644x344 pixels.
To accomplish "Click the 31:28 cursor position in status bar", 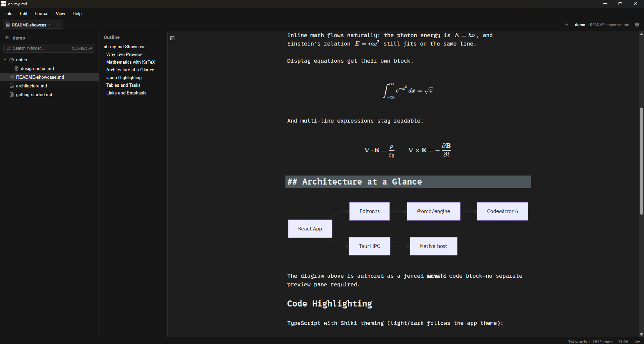I will [623, 342].
